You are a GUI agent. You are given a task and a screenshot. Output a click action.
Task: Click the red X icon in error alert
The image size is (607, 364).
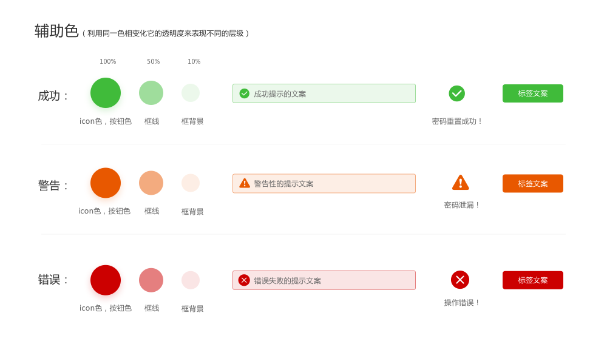(x=244, y=280)
